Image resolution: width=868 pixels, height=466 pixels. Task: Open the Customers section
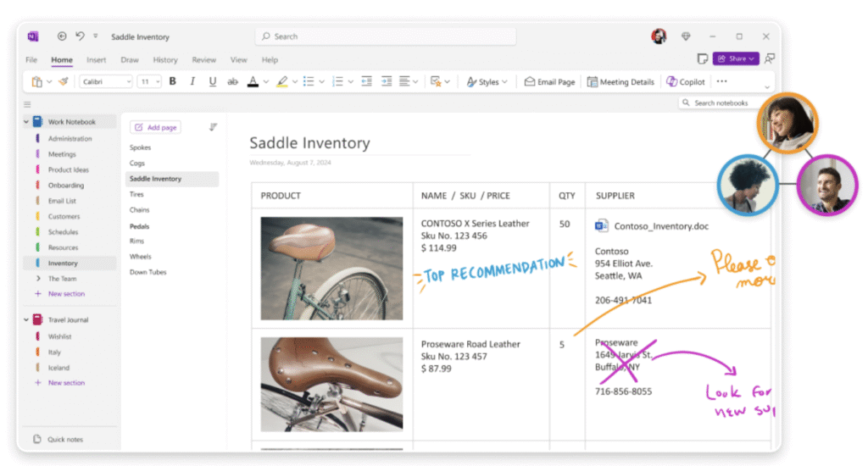tap(64, 216)
